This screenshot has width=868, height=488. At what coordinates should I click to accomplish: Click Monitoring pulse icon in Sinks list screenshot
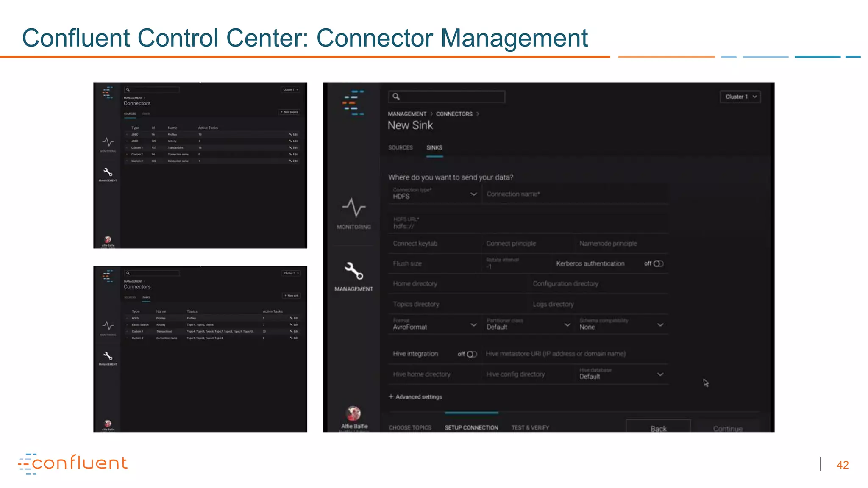click(108, 325)
